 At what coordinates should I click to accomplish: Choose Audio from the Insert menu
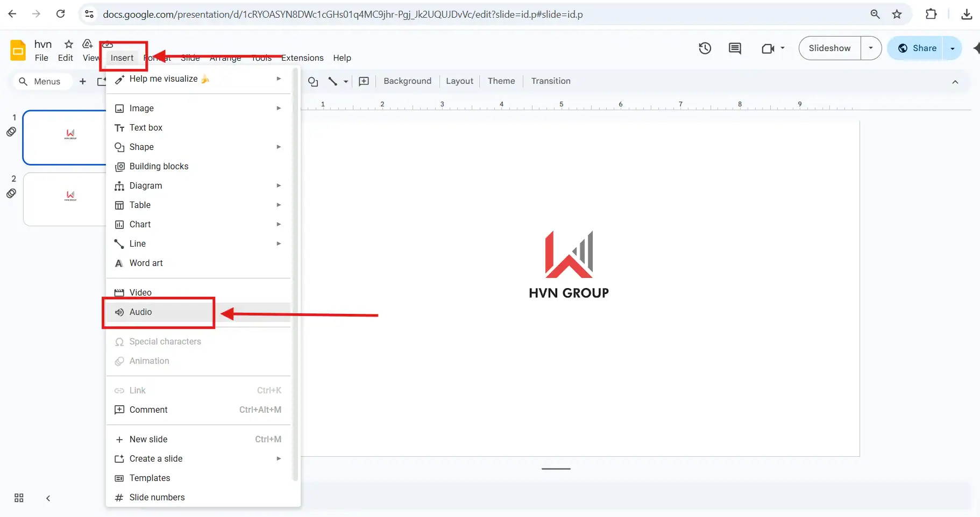(x=198, y=312)
